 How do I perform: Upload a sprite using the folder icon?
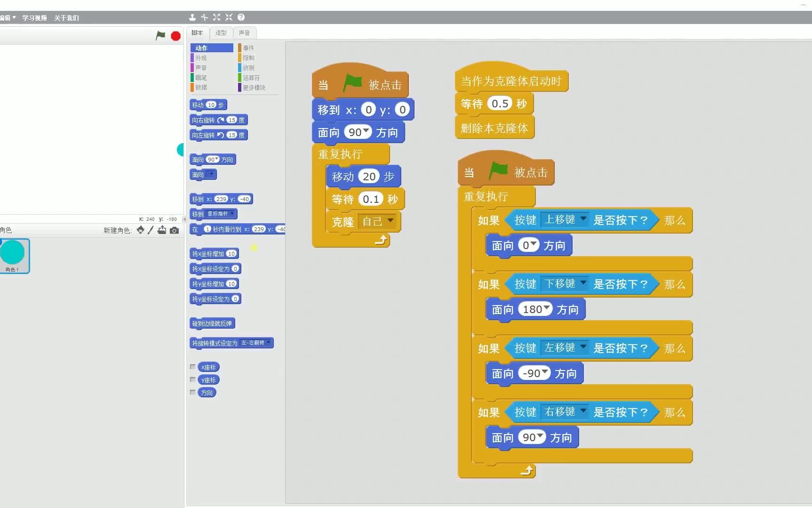pyautogui.click(x=162, y=230)
